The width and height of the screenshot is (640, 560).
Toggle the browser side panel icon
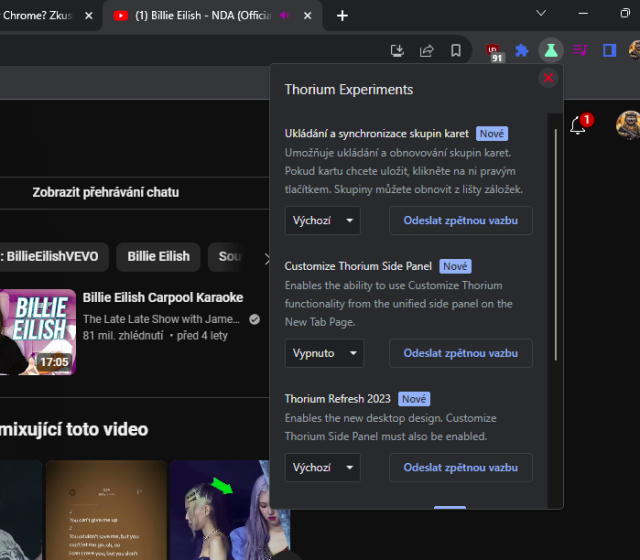point(609,51)
